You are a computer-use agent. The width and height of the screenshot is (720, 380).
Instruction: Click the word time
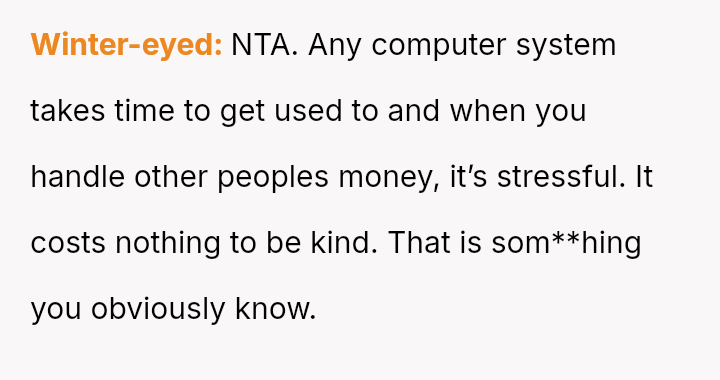(x=145, y=111)
